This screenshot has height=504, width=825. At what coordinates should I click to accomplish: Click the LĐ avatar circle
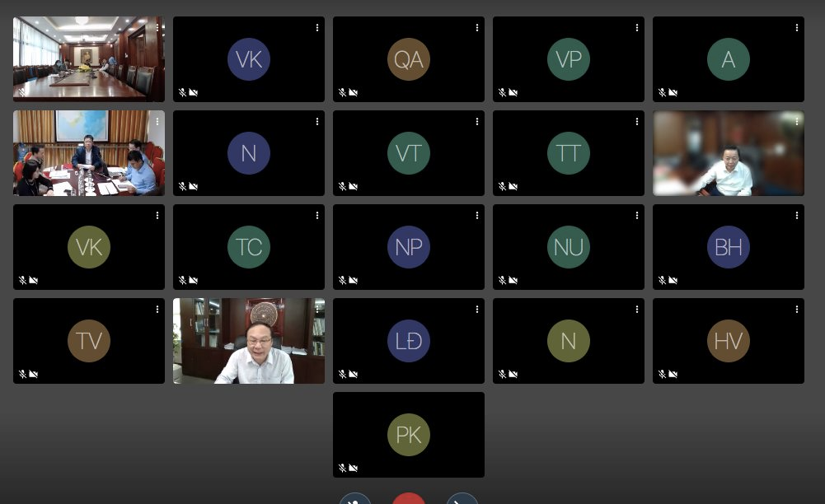tap(409, 341)
